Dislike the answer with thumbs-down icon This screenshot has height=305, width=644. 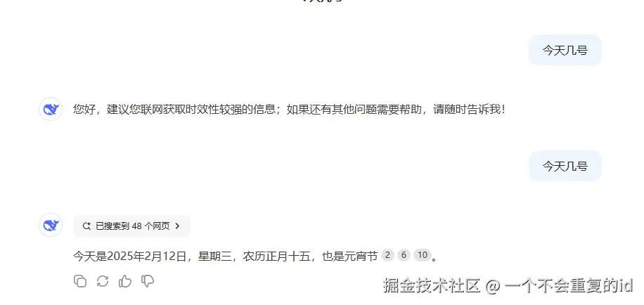tap(148, 281)
